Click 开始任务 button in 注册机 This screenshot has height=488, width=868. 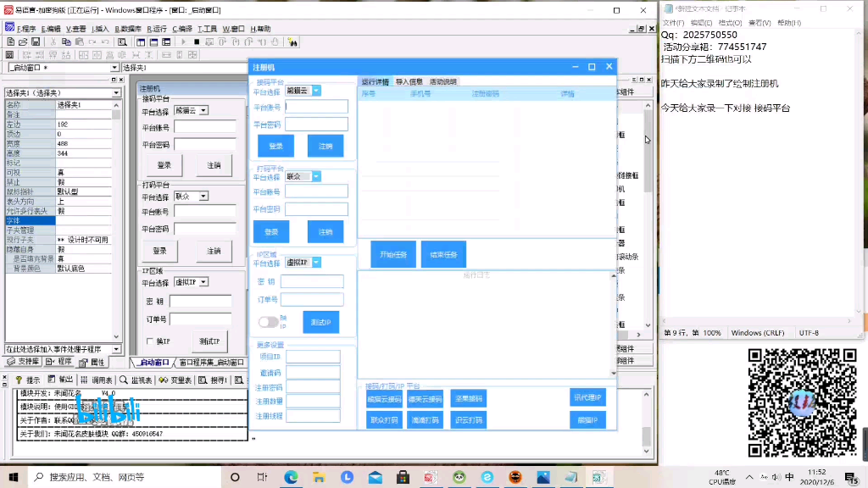(393, 254)
